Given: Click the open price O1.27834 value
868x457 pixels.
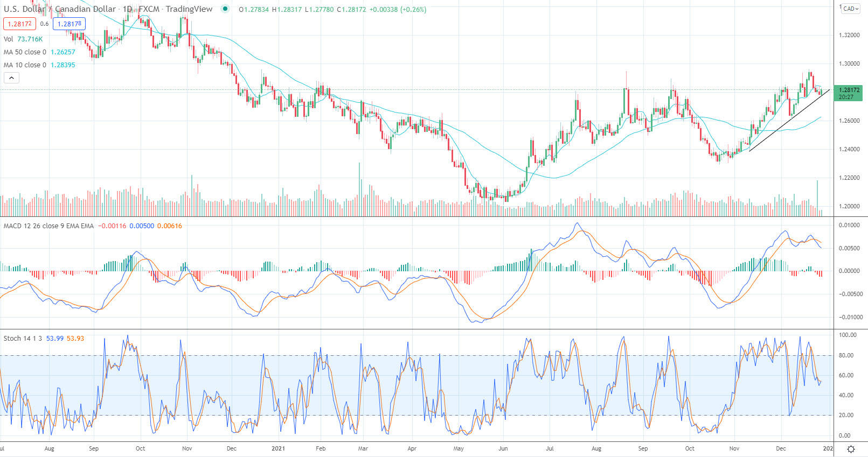Looking at the screenshot, I should [x=254, y=9].
